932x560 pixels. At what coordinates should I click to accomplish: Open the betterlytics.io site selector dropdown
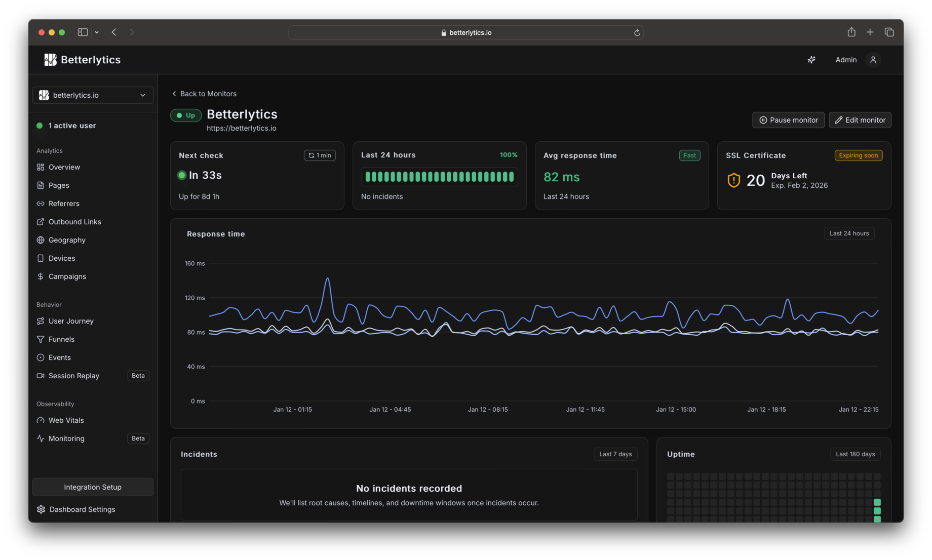[93, 95]
